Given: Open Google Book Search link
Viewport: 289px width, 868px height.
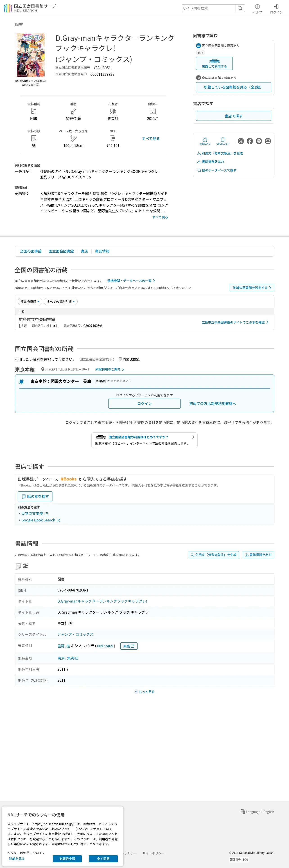Looking at the screenshot, I should (x=41, y=520).
